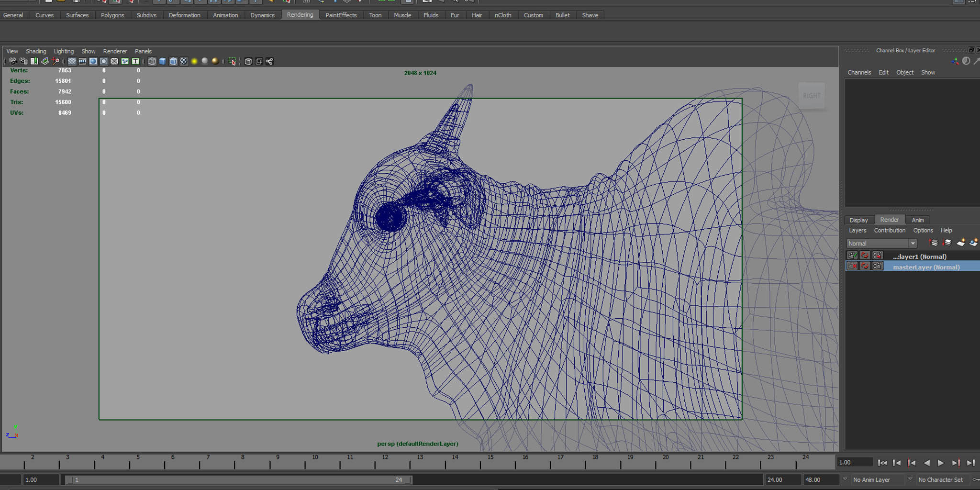Toggle the field chart icon
The height and width of the screenshot is (490, 980).
coord(114,61)
